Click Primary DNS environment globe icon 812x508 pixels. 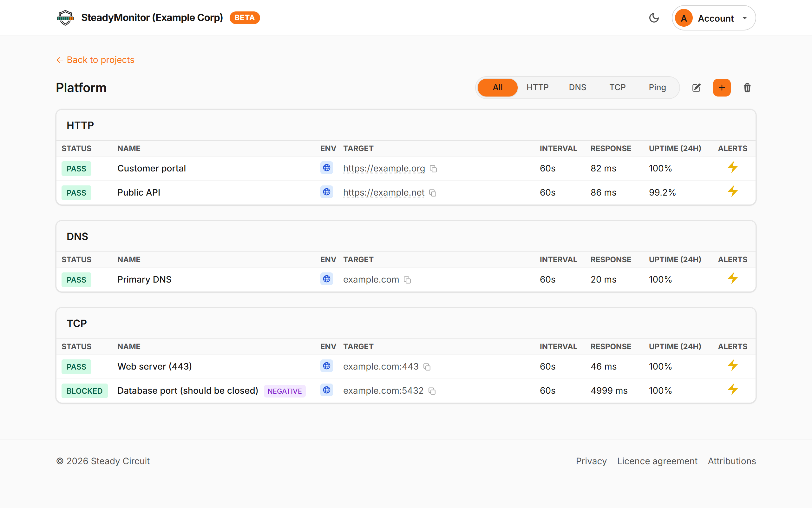coord(326,279)
